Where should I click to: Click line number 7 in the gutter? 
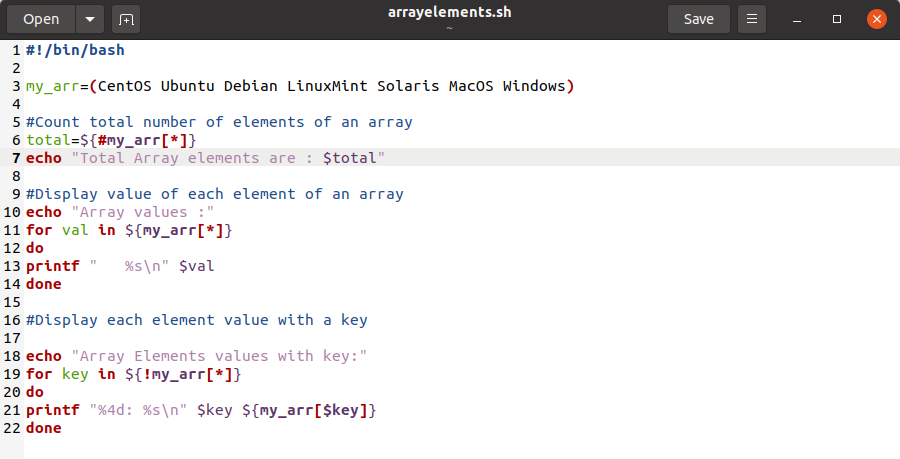(17, 158)
